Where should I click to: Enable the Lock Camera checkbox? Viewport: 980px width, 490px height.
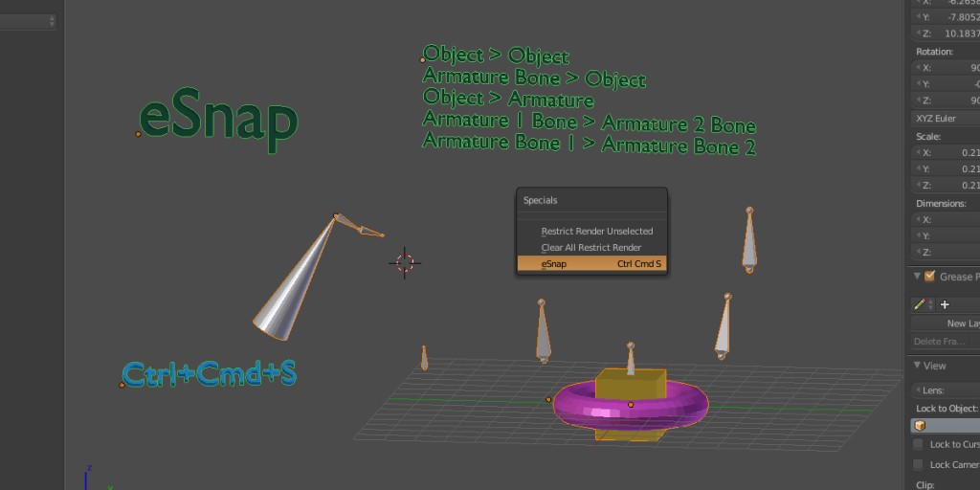[918, 464]
